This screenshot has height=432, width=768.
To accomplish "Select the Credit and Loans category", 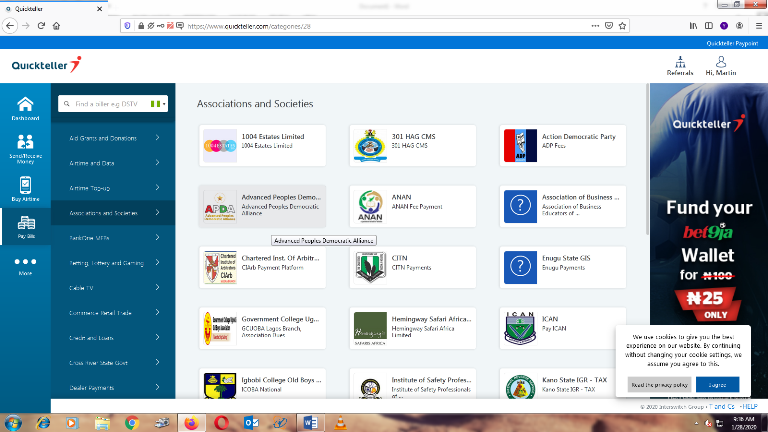I will click(x=114, y=338).
